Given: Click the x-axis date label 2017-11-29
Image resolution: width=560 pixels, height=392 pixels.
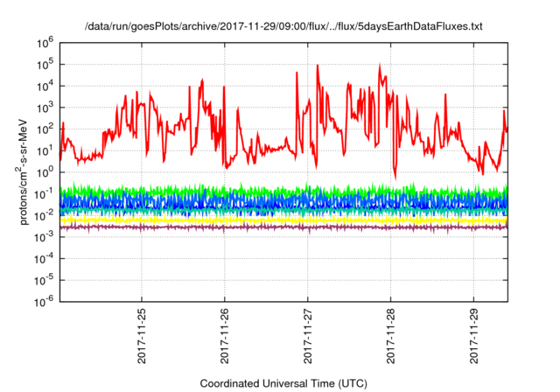Looking at the screenshot, I should [x=474, y=337].
